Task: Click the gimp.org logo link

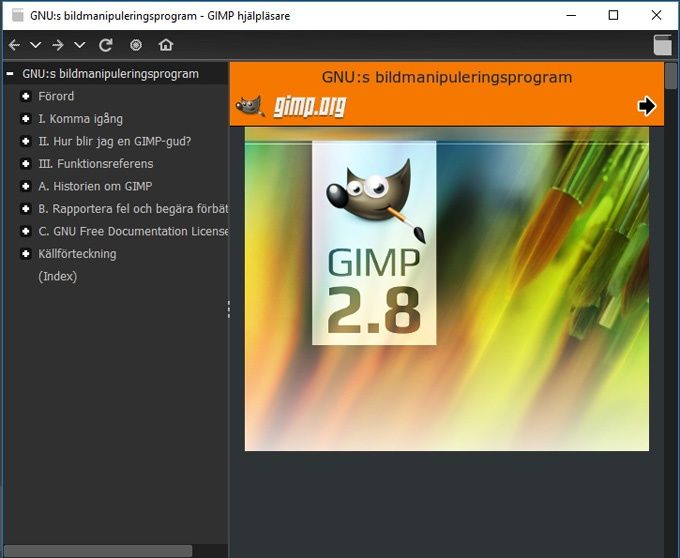Action: pyautogui.click(x=310, y=107)
